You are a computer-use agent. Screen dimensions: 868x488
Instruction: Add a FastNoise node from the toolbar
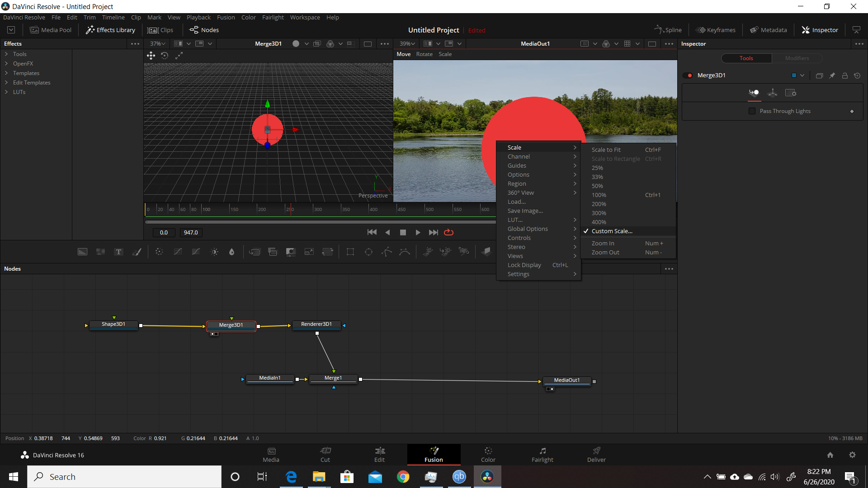(x=100, y=252)
